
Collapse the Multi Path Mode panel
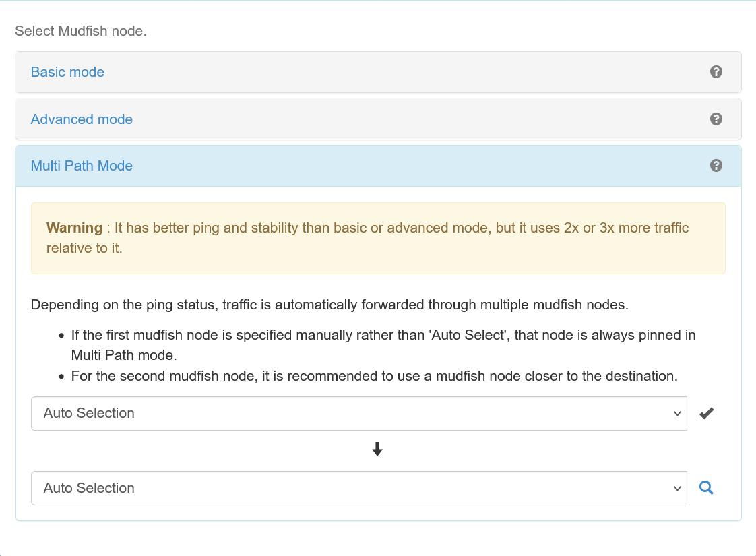[82, 165]
